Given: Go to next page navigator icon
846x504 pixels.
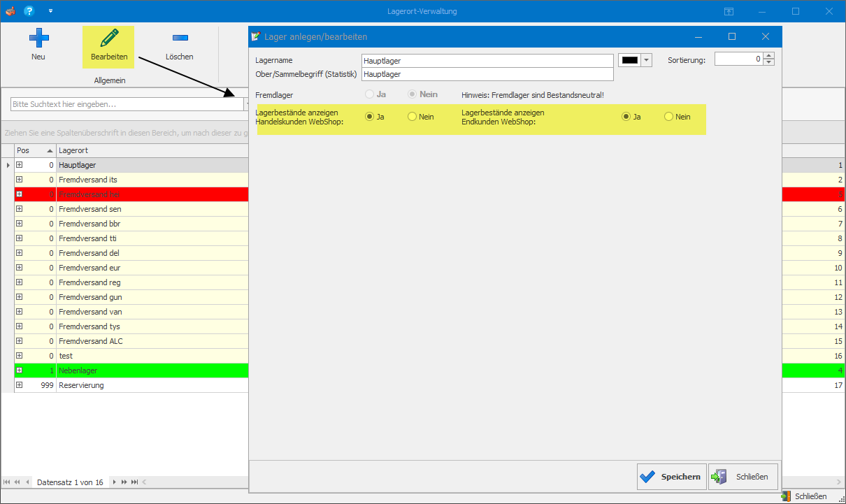Looking at the screenshot, I should coord(124,482).
